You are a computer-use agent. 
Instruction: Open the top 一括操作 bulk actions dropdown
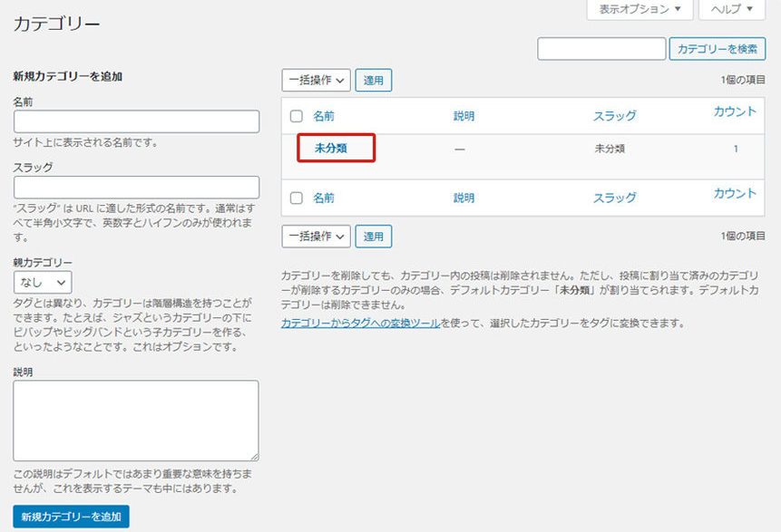[315, 81]
